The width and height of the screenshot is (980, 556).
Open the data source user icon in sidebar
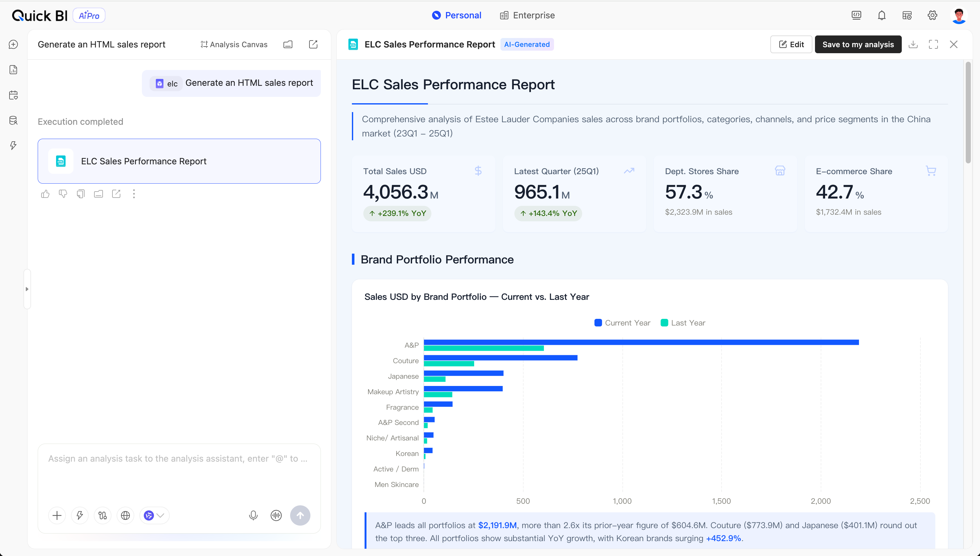tap(13, 120)
